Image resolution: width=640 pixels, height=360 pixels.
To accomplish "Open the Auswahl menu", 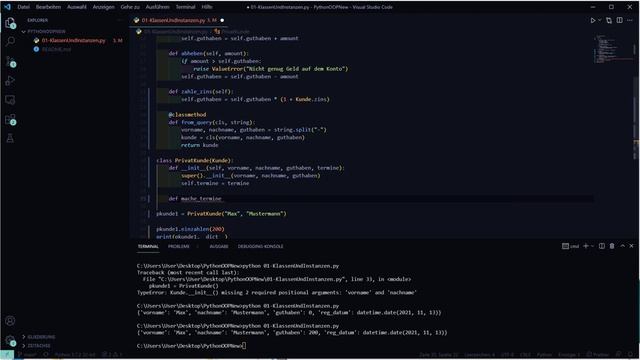I will [x=77, y=7].
